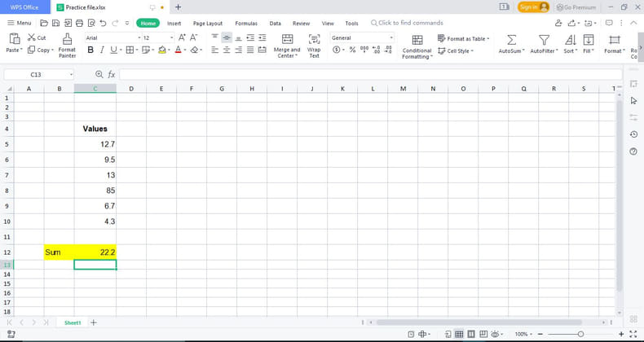Undo the last action

[x=103, y=23]
